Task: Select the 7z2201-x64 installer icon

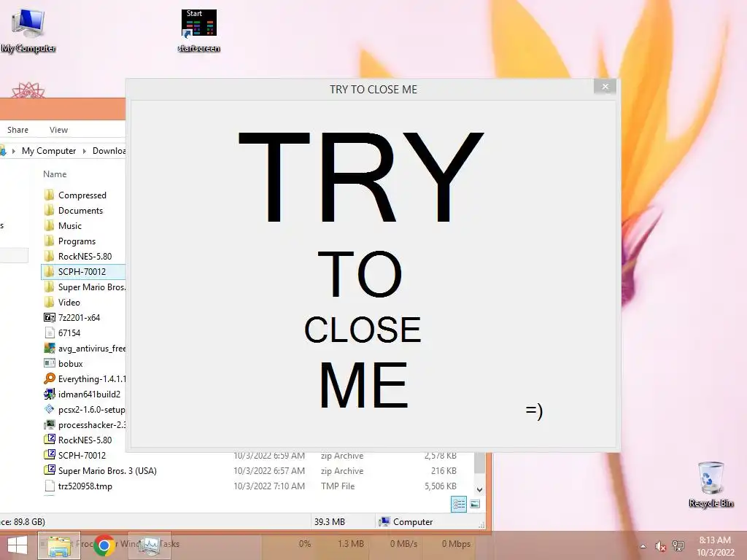Action: (x=49, y=317)
